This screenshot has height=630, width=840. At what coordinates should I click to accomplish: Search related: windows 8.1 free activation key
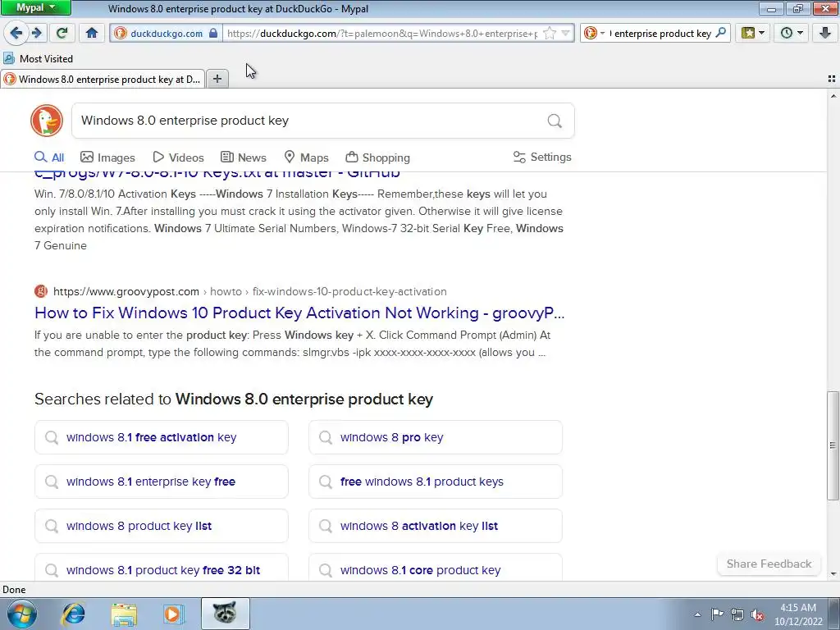click(162, 437)
